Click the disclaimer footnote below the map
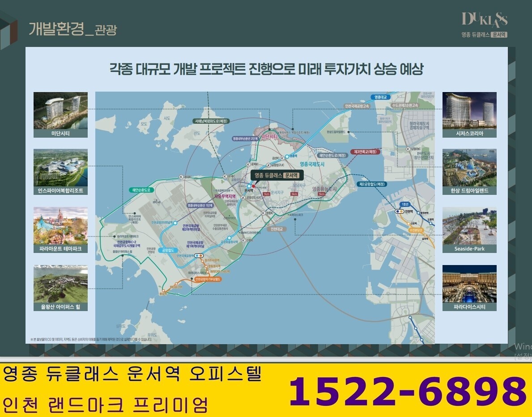The image size is (532, 417). tap(91, 339)
